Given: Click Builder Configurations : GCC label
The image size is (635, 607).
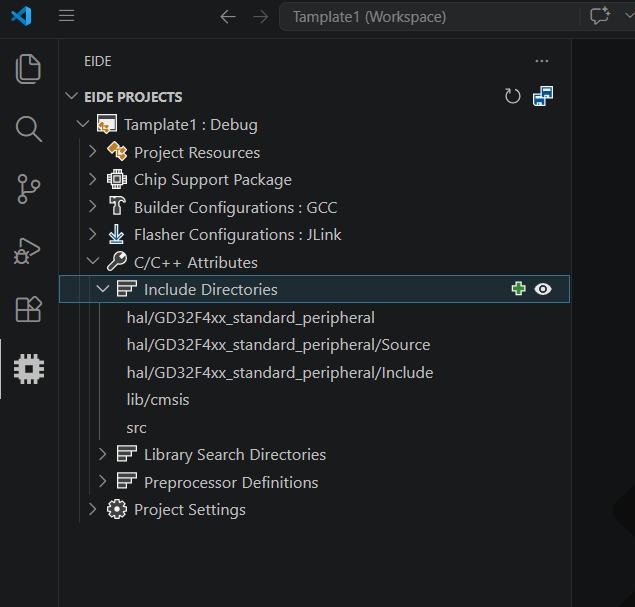Looking at the screenshot, I should click(236, 208).
